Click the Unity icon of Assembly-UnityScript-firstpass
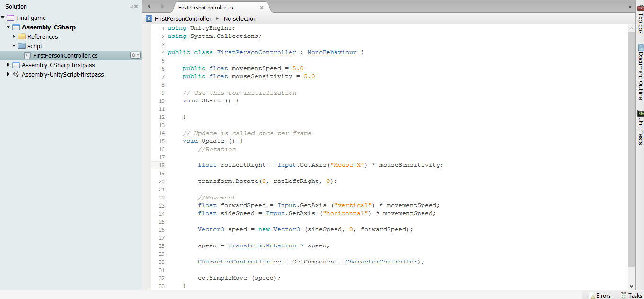This screenshot has width=644, height=299. [16, 74]
